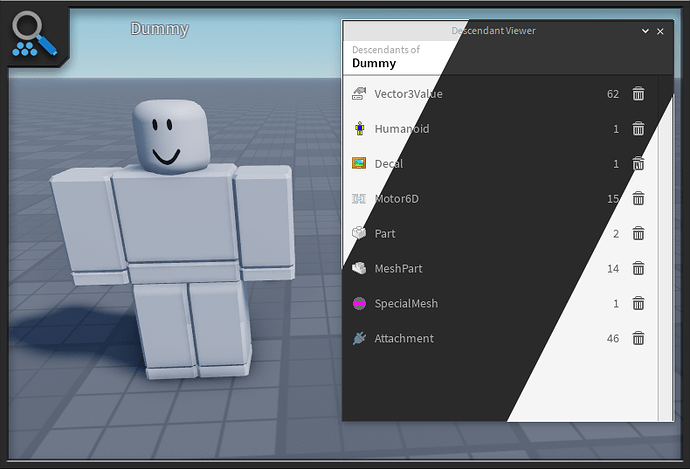Delete MeshPart descendants with trash icon

click(x=638, y=268)
